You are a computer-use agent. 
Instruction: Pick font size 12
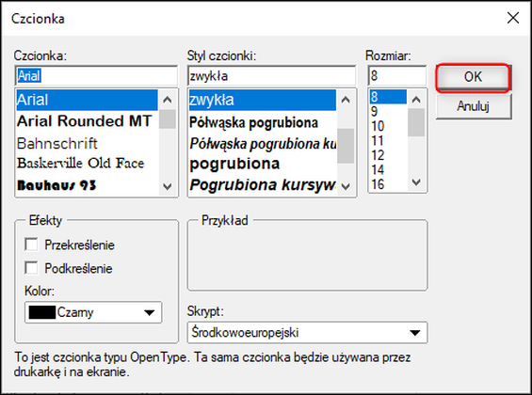coord(378,155)
